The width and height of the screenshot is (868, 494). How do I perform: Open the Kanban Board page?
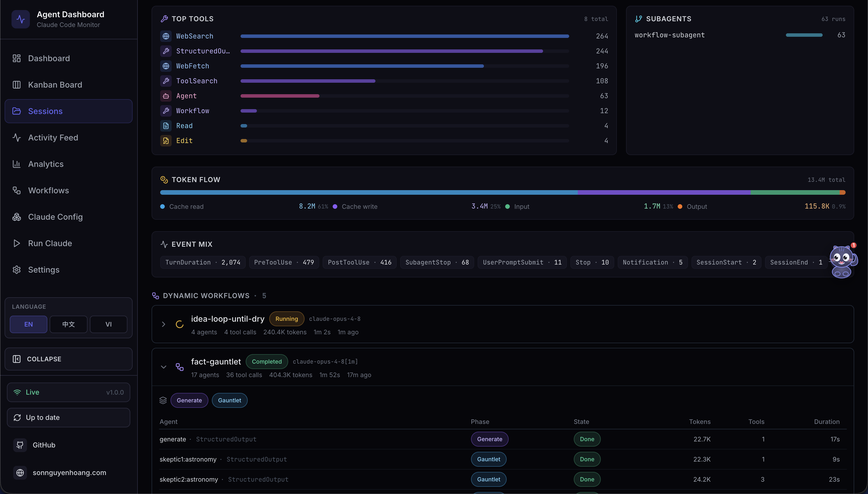69,85
